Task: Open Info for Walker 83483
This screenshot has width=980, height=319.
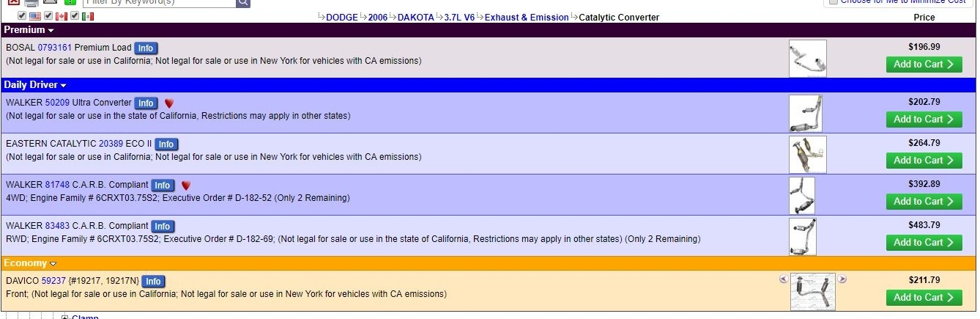Action: point(163,227)
